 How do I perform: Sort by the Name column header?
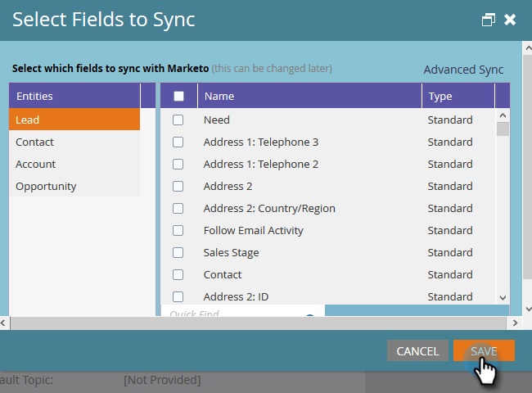(x=309, y=97)
